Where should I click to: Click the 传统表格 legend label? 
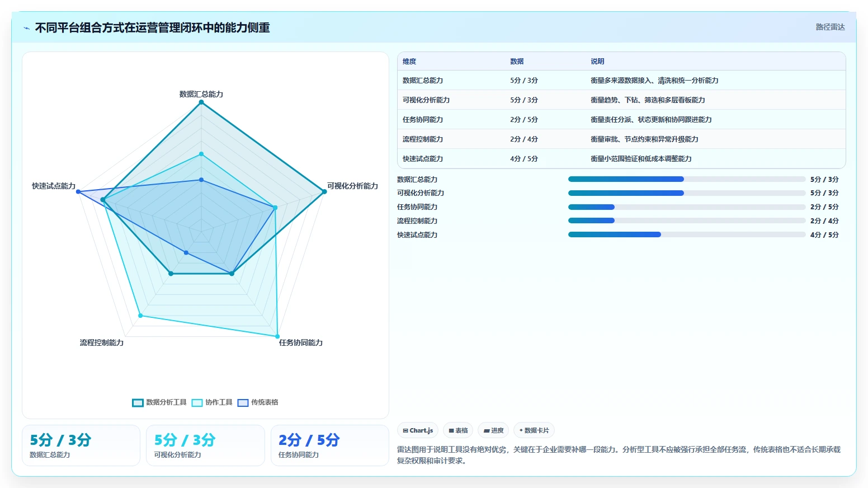pos(265,402)
